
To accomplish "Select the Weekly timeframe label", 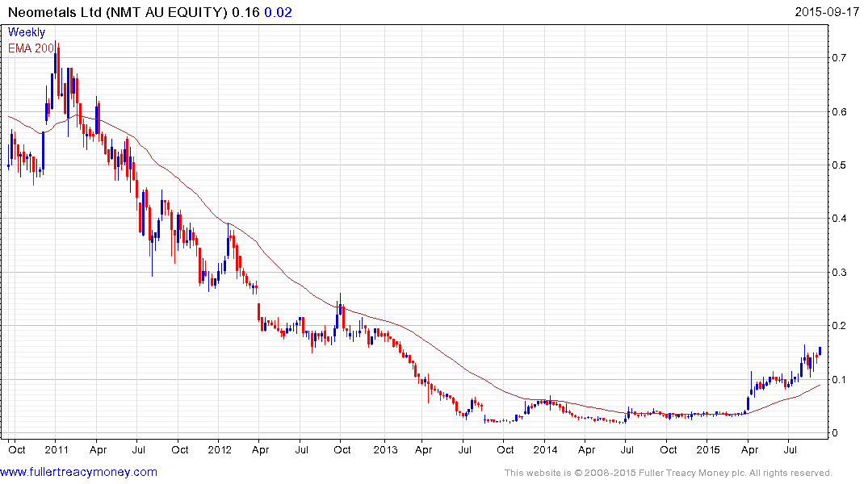I will click(27, 32).
